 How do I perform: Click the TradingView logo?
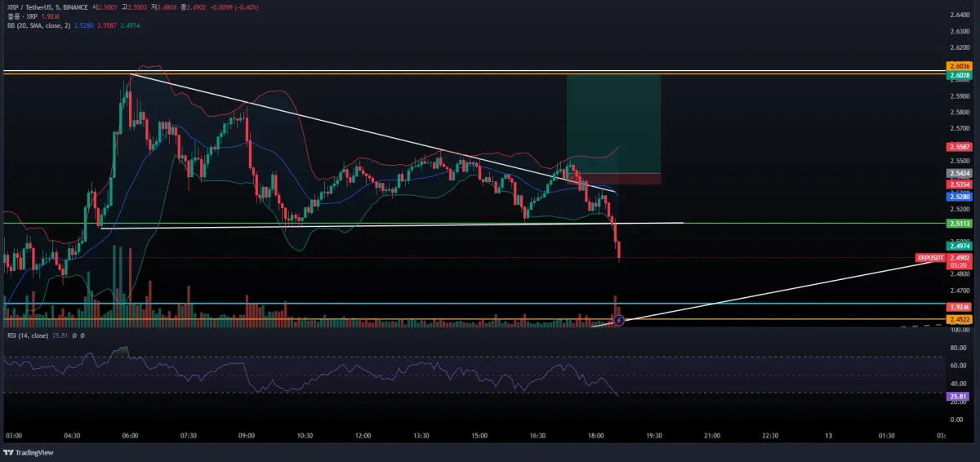pos(29,453)
